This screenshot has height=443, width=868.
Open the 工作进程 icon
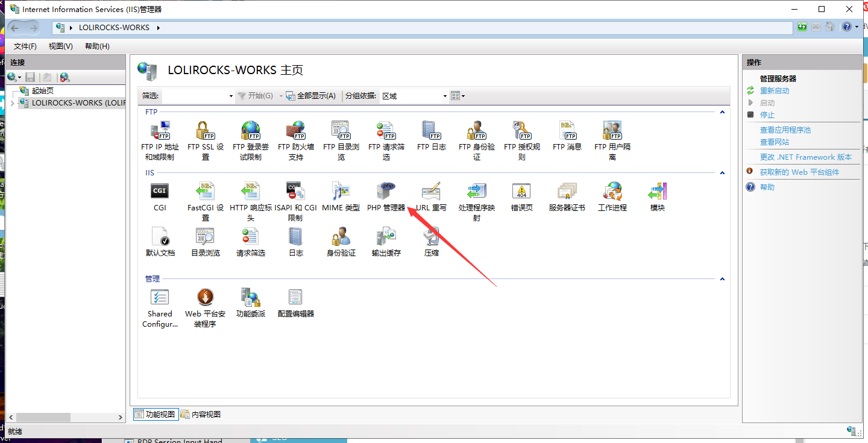[612, 196]
